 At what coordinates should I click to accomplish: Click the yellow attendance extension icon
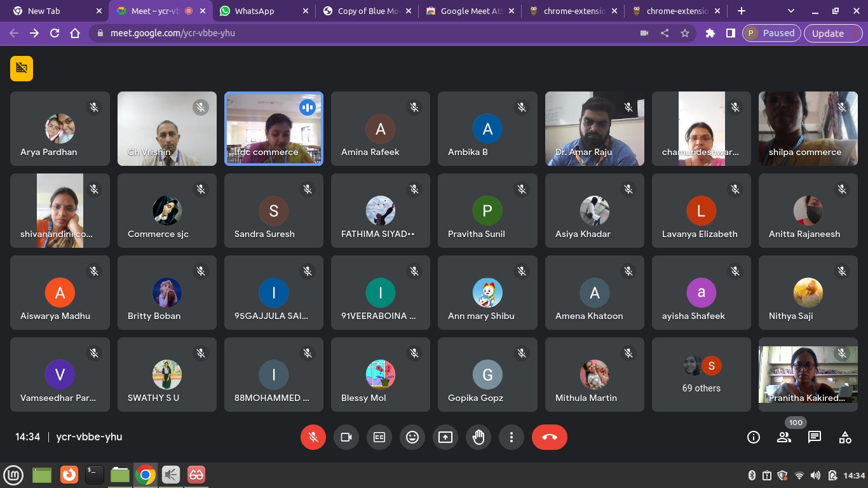(x=22, y=69)
